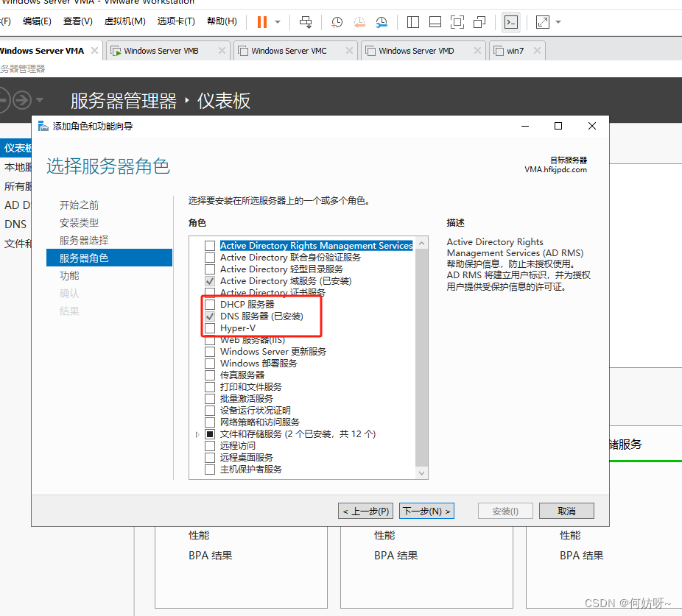The height and width of the screenshot is (616, 682).
Task: Enter full screen mode icon in toolbar
Action: tap(457, 22)
